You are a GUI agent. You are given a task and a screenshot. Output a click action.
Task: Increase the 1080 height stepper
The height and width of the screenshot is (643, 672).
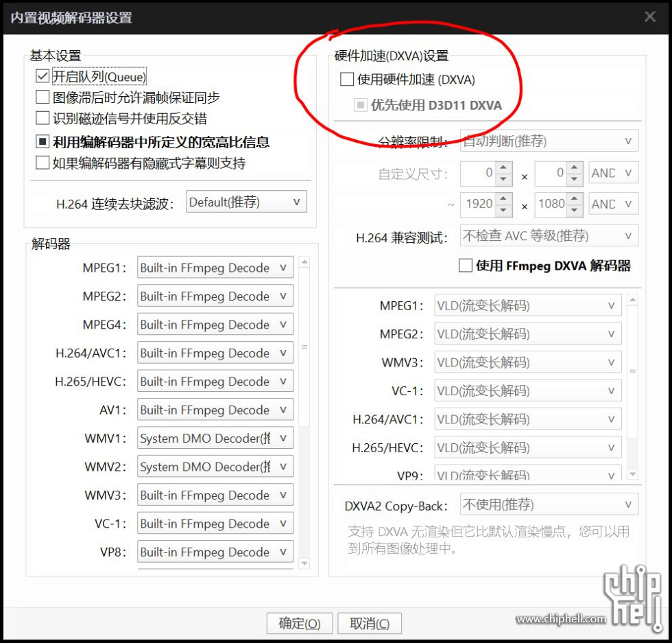tap(575, 198)
